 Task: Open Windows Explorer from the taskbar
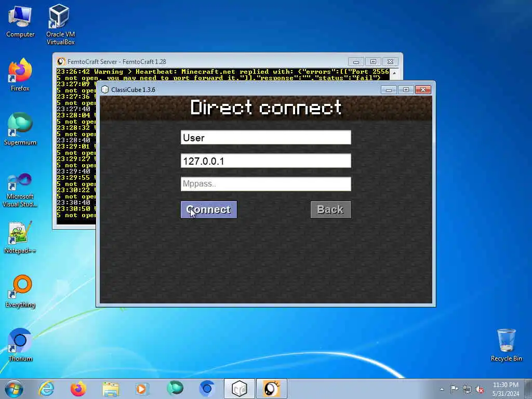[x=110, y=389]
